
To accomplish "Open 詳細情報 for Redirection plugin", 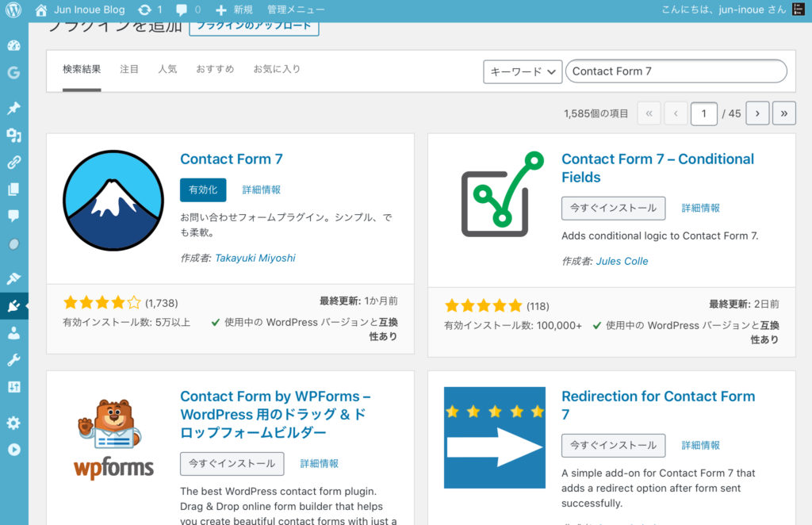I will pyautogui.click(x=701, y=445).
